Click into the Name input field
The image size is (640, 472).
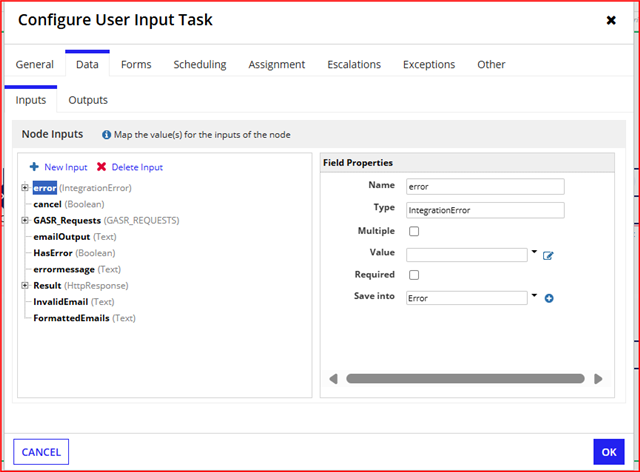(x=485, y=187)
